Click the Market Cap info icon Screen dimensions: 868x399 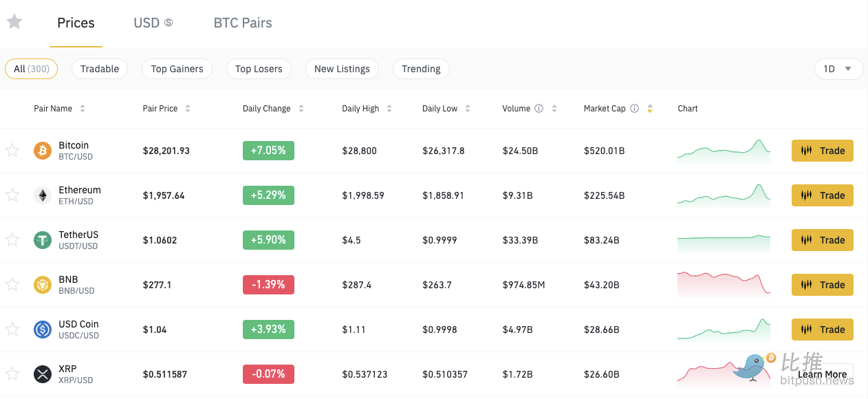click(634, 109)
